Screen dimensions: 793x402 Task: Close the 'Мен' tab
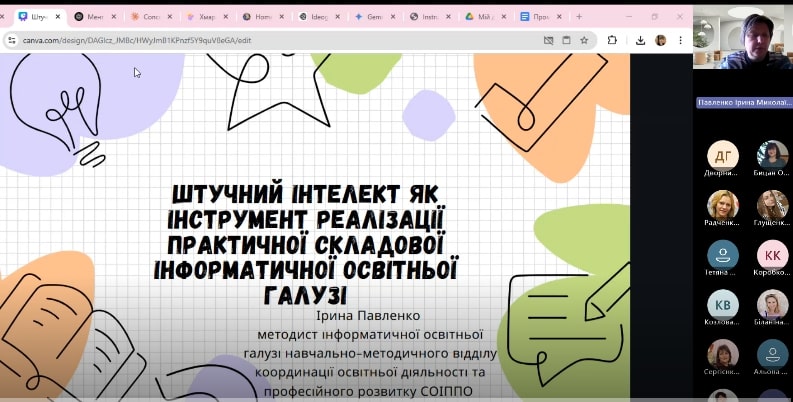coord(114,17)
